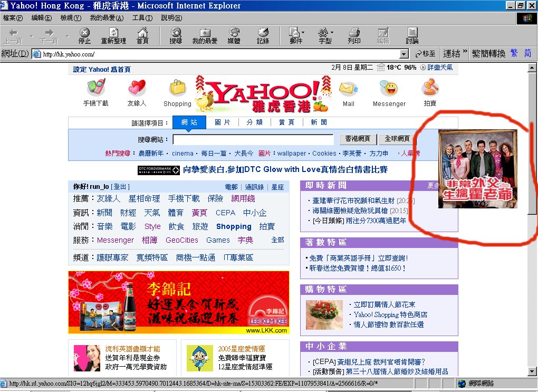Click the 董建華行花市 news headline
Image resolution: width=538 pixels, height=392 pixels.
353,200
